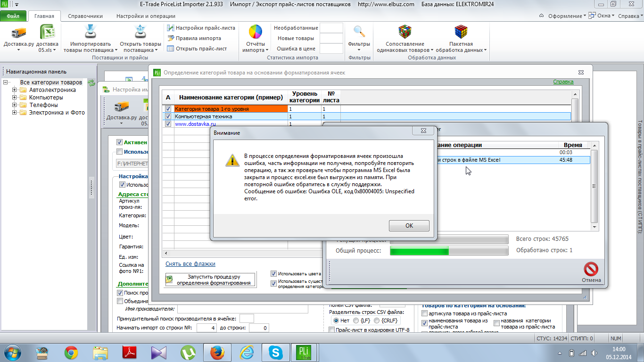Image resolution: width=644 pixels, height=362 pixels.
Task: Open Правила импорта in ribbon
Action: coord(194,38)
